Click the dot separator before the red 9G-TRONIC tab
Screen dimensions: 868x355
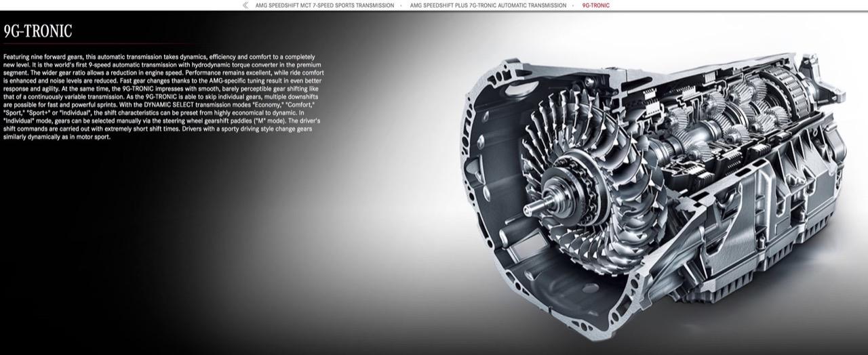point(574,5)
